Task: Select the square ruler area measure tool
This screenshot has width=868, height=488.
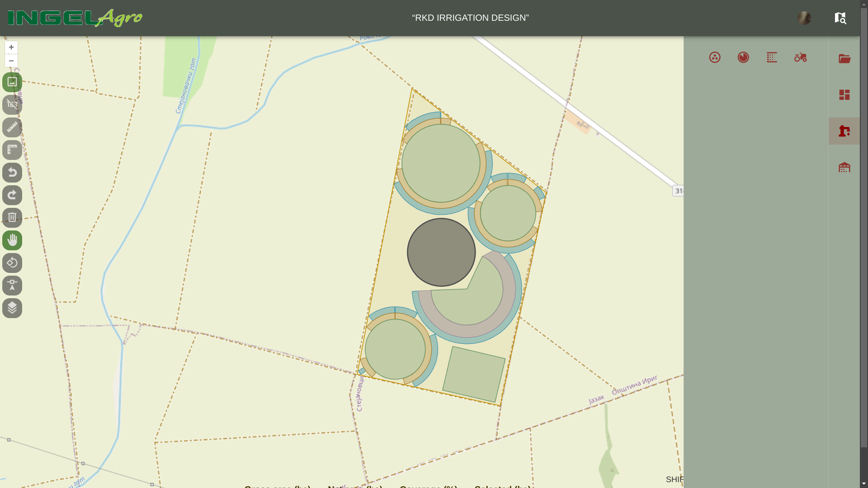Action: point(12,150)
